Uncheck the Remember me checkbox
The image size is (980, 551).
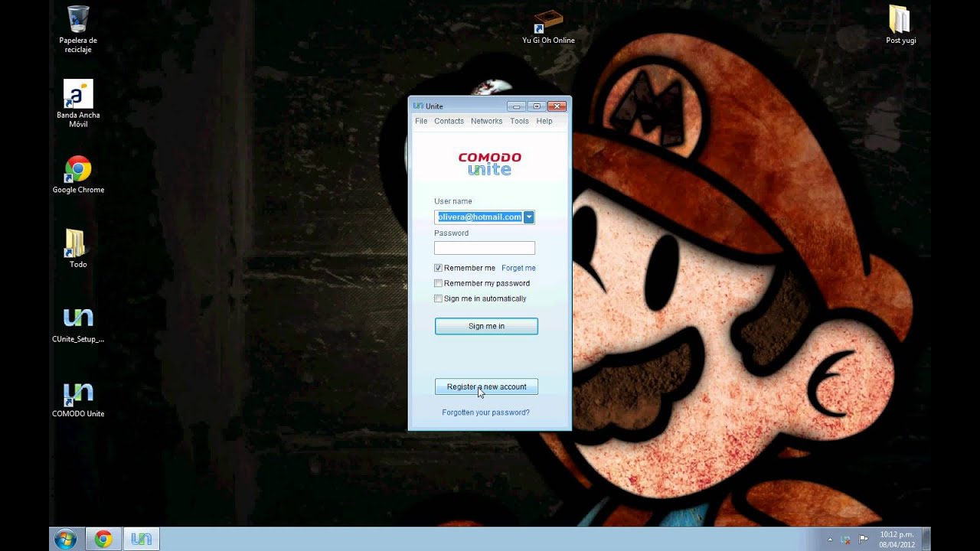439,268
